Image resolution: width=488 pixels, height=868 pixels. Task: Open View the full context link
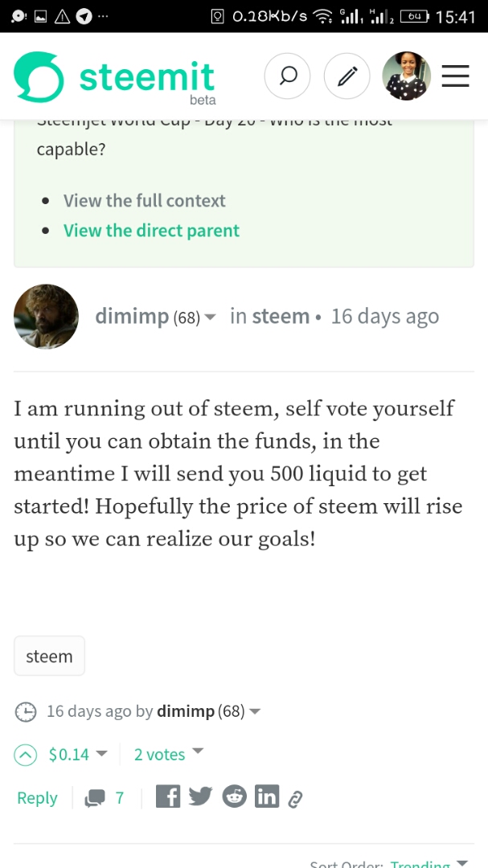145,200
